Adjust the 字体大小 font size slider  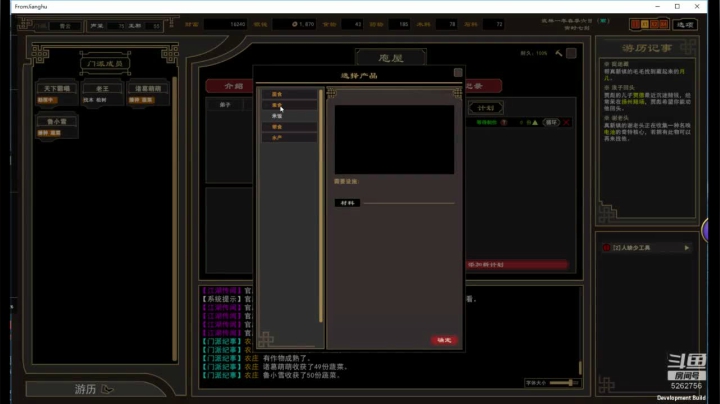pos(564,382)
